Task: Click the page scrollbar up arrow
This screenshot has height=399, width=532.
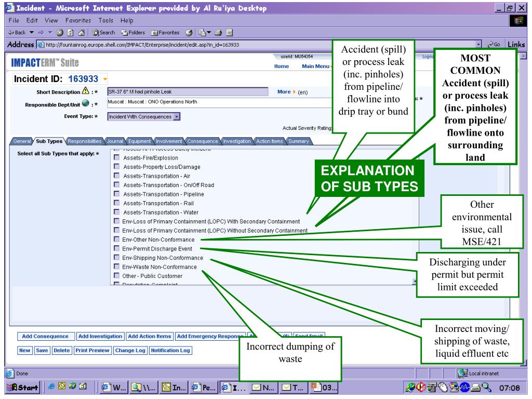Action: click(524, 56)
